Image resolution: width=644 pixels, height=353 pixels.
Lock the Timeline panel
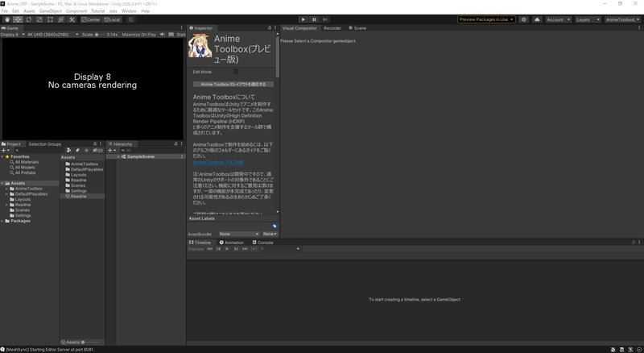(634, 243)
